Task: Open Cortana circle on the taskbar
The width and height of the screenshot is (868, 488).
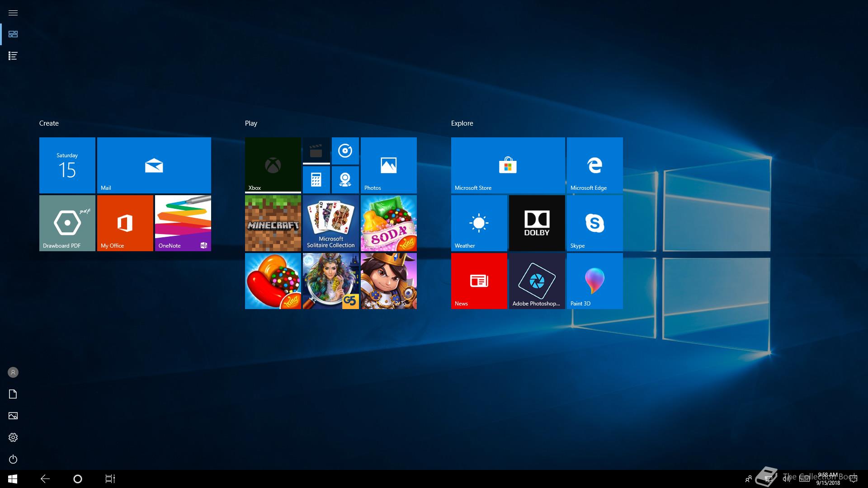Action: (x=78, y=479)
